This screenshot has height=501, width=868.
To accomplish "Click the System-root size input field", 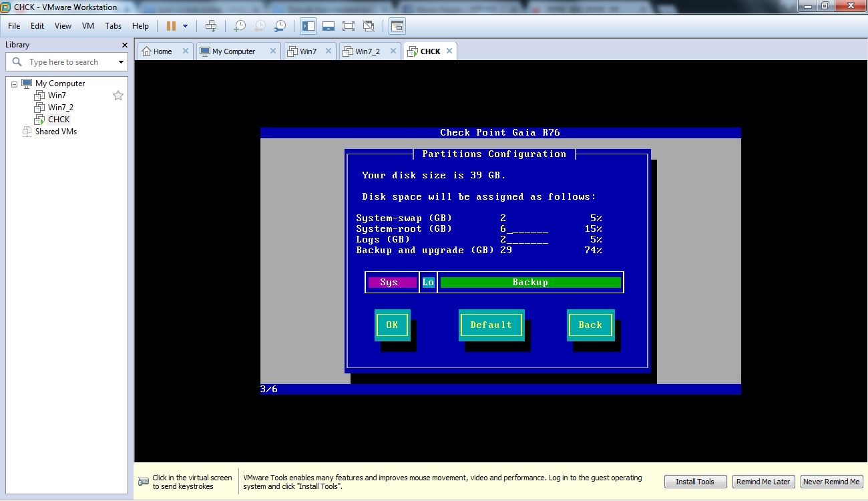I will pos(524,229).
